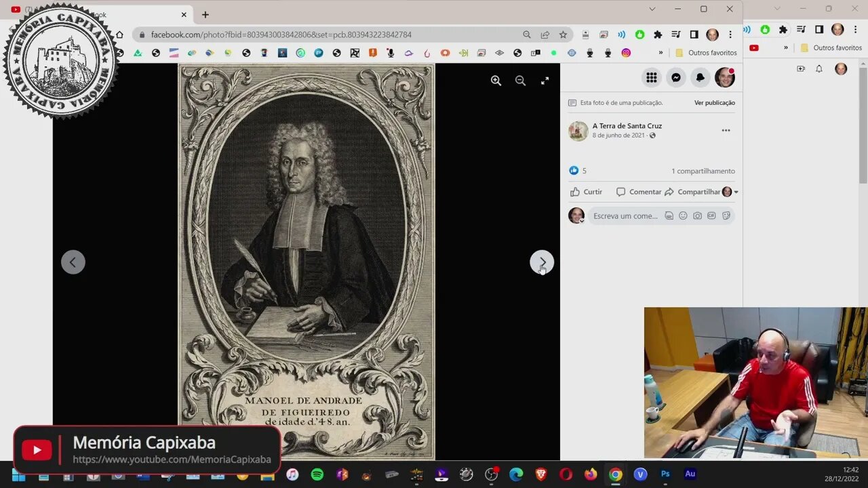Share this page from address bar
The width and height of the screenshot is (868, 488).
(545, 35)
